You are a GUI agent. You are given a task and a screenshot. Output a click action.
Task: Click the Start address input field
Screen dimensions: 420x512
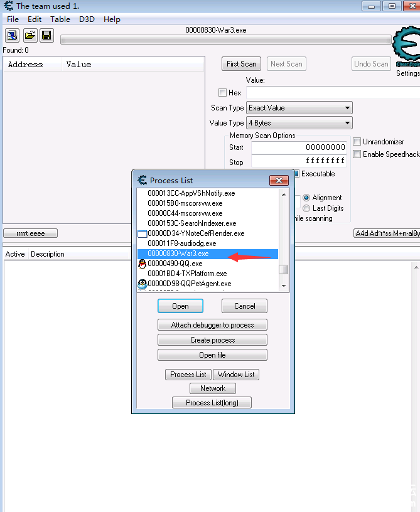pos(299,147)
